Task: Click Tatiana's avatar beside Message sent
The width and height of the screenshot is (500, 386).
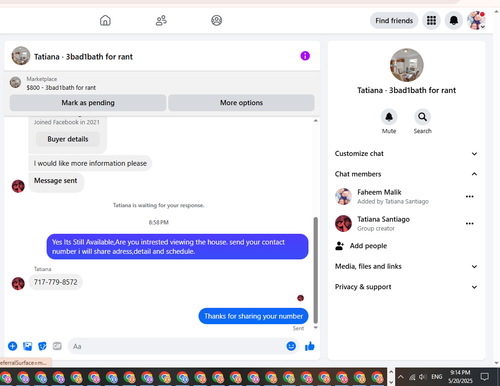Action: click(x=18, y=186)
